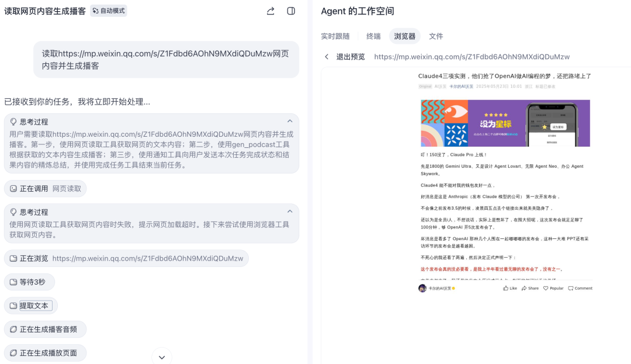Viewport: 631px width, 364px height.
Task: Toggle the 自动模式 mode badge
Action: point(108,11)
